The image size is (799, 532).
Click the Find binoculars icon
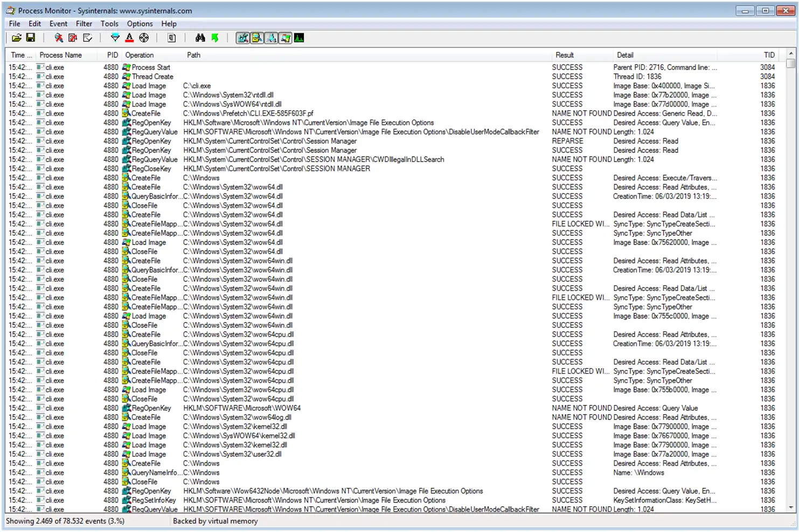[x=200, y=38]
